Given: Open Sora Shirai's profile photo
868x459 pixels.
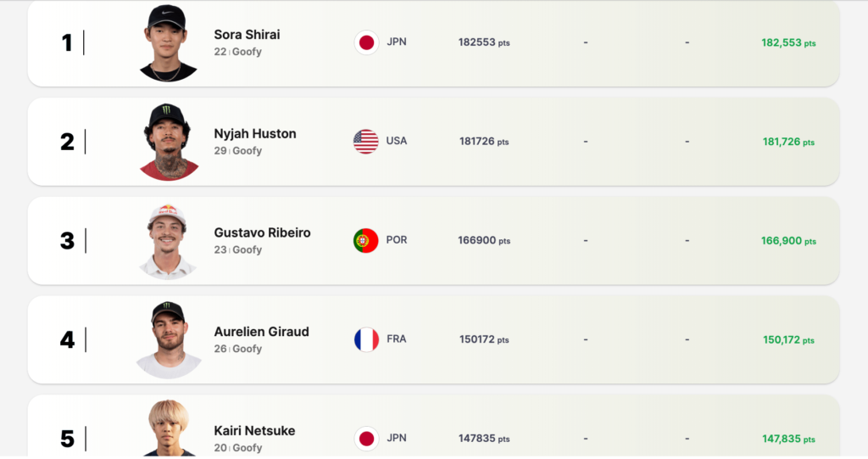Looking at the screenshot, I should [168, 44].
